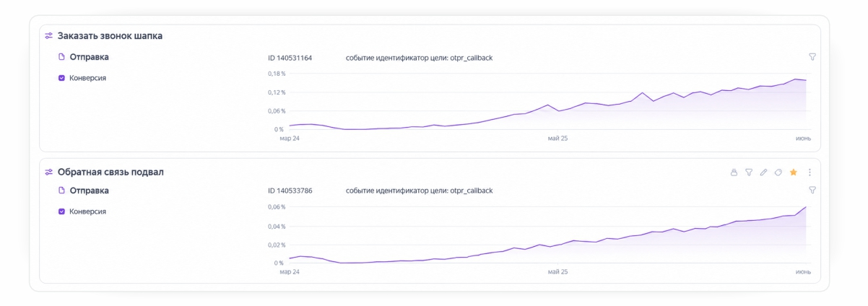Image resolution: width=868 pixels, height=306 pixels.
Task: Uncheck Конверсия under Обратная связь подвал
Action: [x=62, y=211]
